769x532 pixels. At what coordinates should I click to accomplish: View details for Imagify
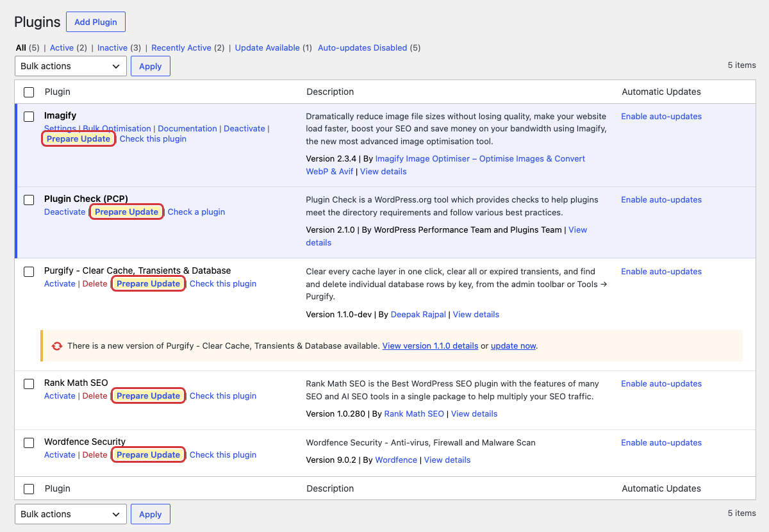pyautogui.click(x=383, y=172)
